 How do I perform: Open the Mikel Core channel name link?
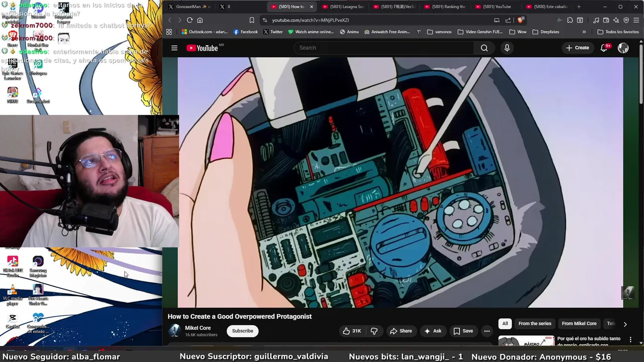pos(198,328)
